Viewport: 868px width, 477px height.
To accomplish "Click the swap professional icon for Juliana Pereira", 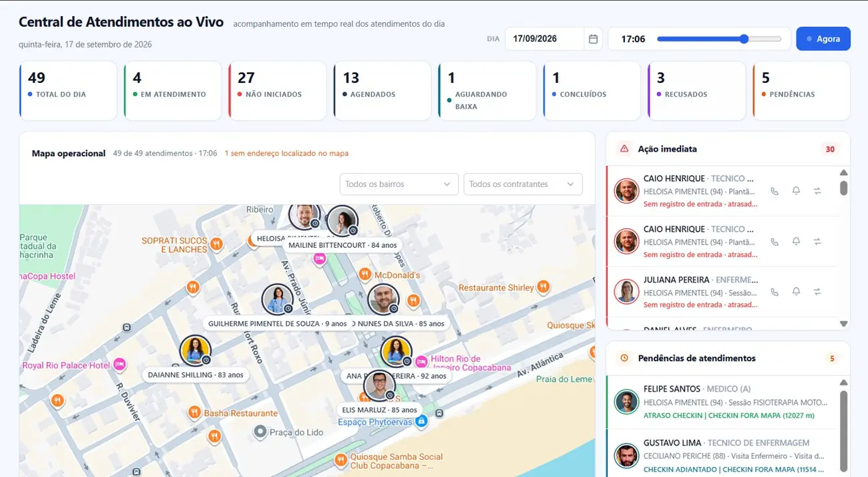I will pos(817,292).
